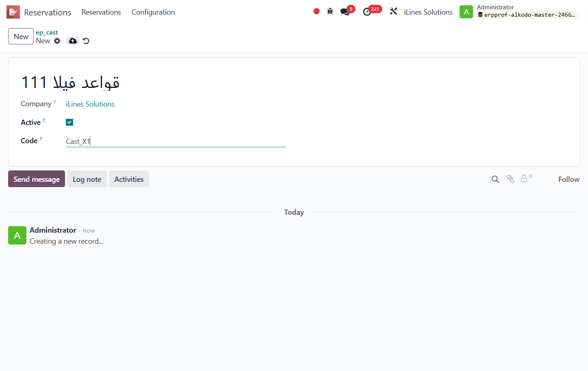Discard changes with undo arrow icon
The width and height of the screenshot is (588, 371).
pos(86,41)
